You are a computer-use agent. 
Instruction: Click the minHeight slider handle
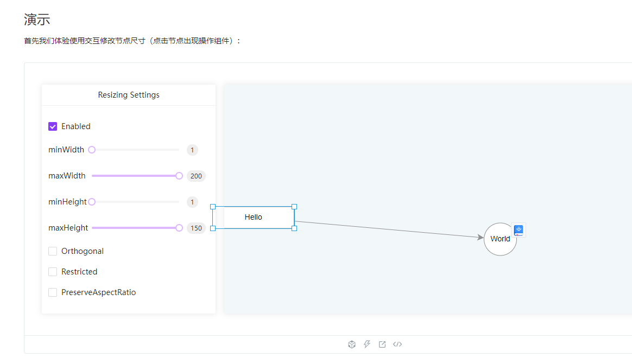click(92, 201)
